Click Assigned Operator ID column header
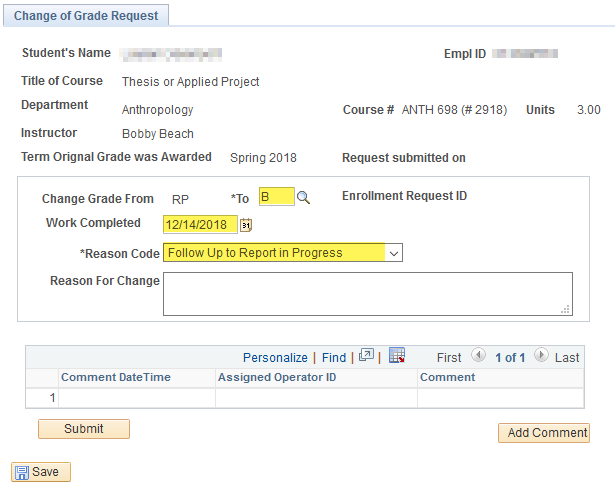615x491 pixels. (x=277, y=377)
